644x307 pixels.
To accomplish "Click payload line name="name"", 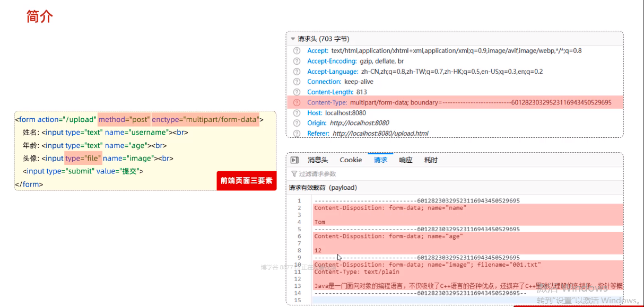I will [x=390, y=208].
